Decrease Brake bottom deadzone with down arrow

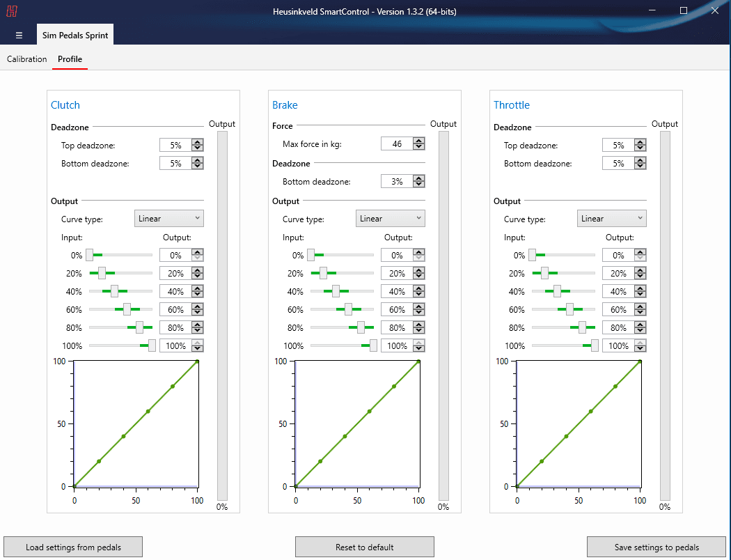tap(418, 185)
